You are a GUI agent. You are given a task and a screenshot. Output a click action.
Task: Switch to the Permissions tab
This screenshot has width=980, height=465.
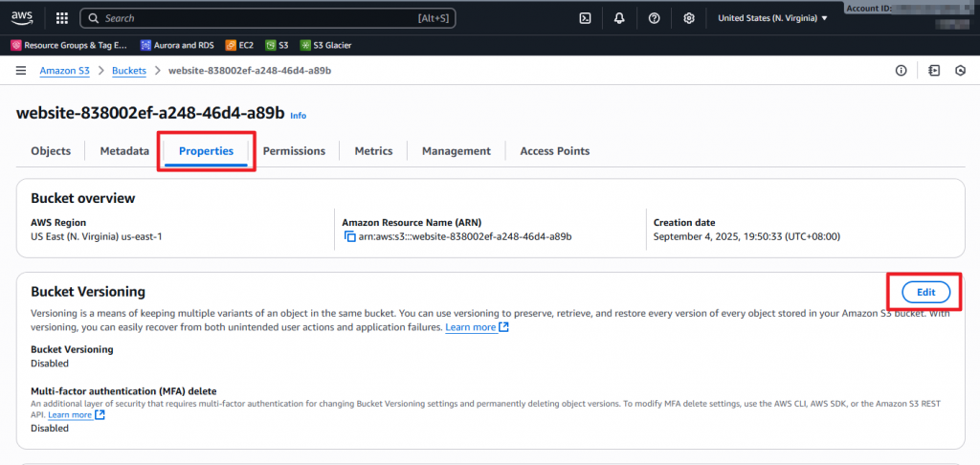tap(294, 150)
